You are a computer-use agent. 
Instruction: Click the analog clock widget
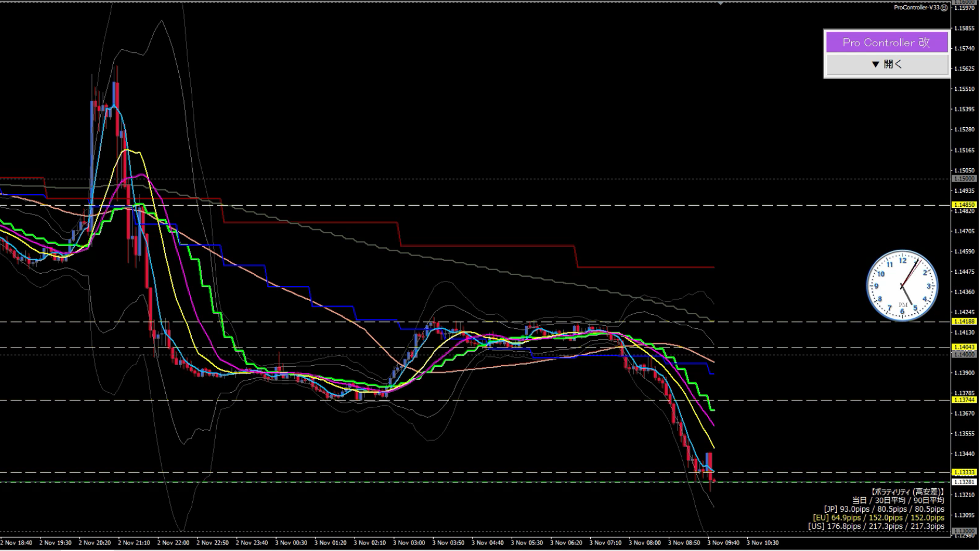click(x=903, y=285)
